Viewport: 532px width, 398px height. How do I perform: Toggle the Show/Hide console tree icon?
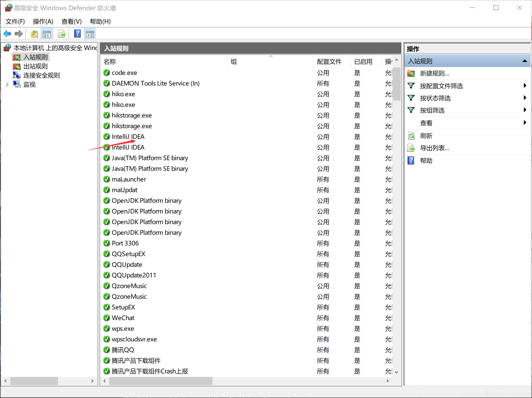coord(47,34)
